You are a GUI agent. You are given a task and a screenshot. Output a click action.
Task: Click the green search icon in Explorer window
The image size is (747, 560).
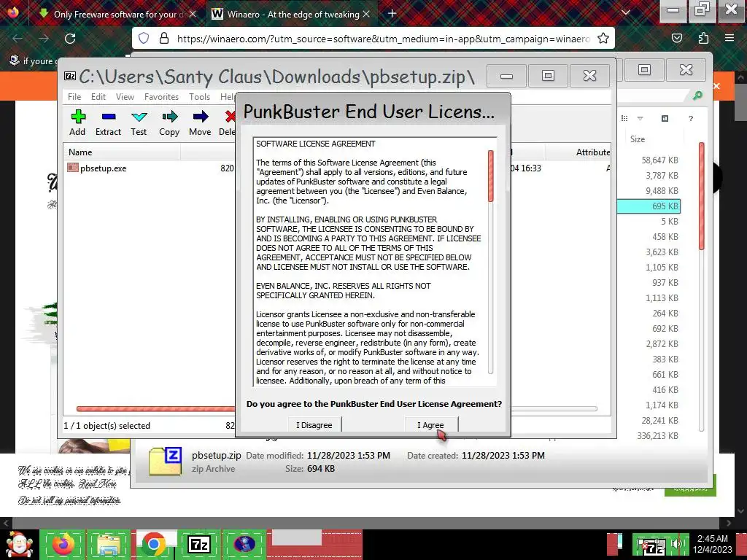(697, 96)
